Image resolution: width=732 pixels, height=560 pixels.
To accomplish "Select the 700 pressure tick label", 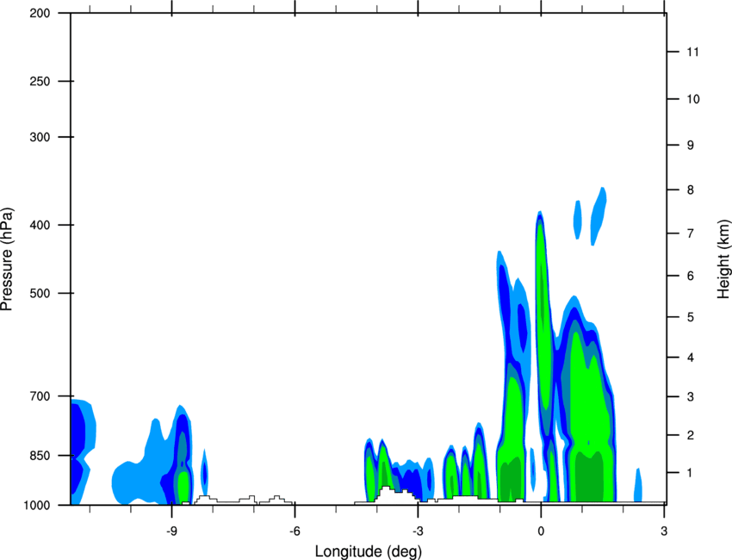I will pyautogui.click(x=40, y=396).
